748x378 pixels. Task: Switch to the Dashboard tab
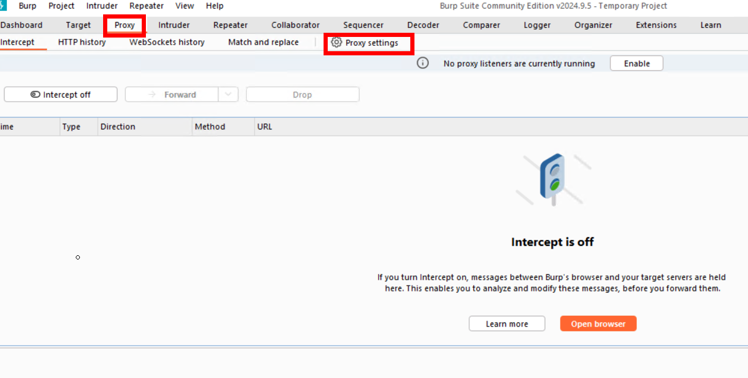(x=21, y=25)
